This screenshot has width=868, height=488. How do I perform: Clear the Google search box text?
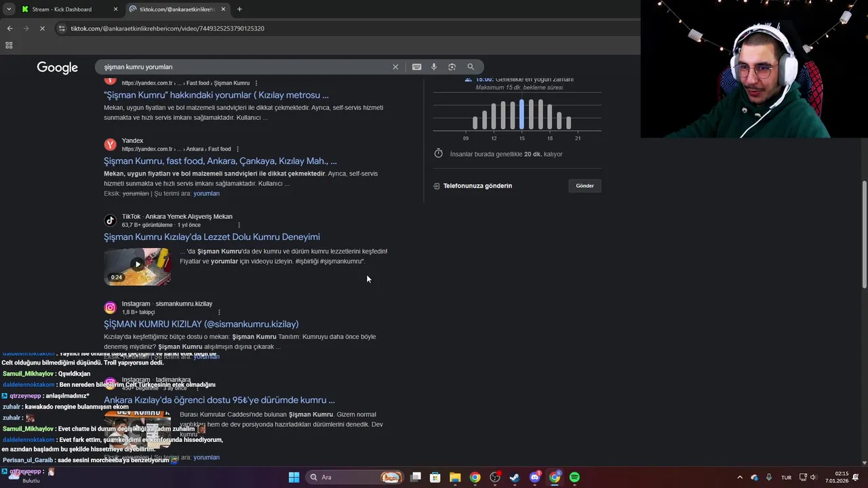point(395,67)
